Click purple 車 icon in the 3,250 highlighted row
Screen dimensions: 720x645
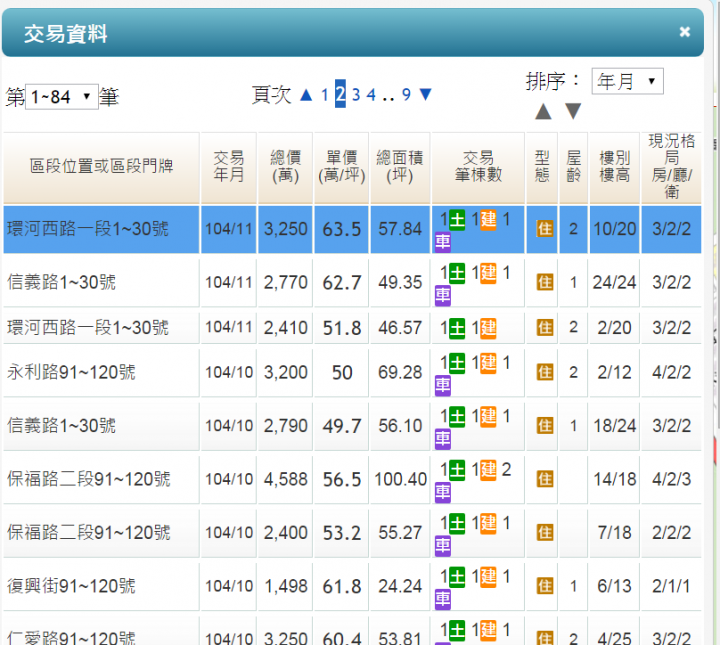point(443,241)
